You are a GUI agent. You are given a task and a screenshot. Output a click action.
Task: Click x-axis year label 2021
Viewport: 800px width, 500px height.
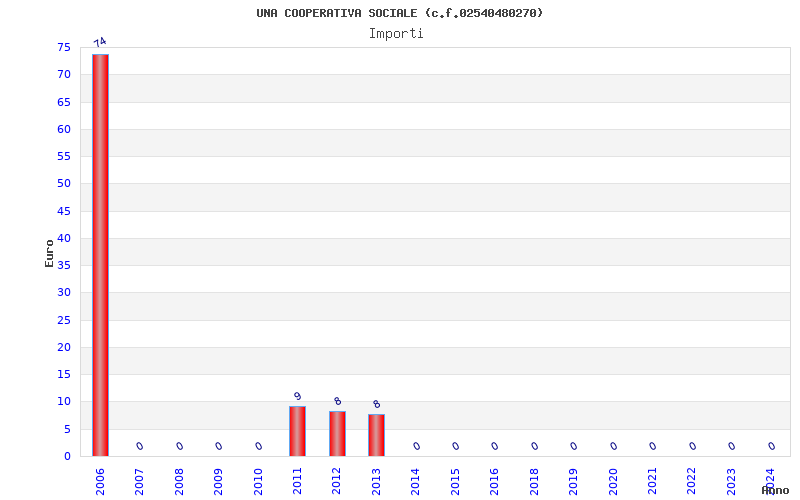tap(653, 482)
